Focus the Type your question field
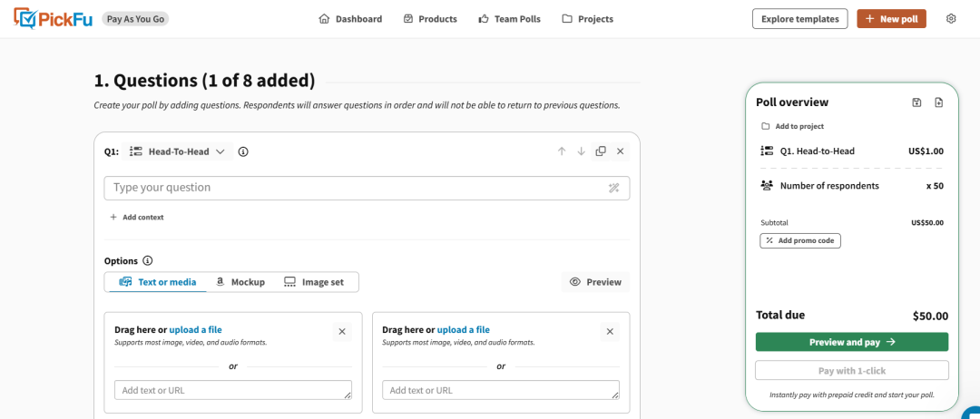This screenshot has width=980, height=419. coord(354,188)
